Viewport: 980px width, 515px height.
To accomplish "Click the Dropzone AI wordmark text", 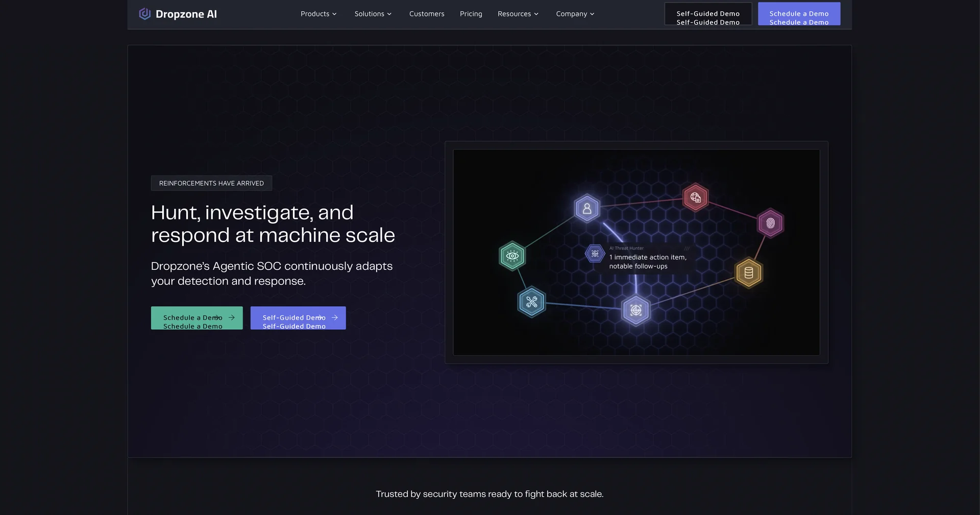I will [x=186, y=14].
